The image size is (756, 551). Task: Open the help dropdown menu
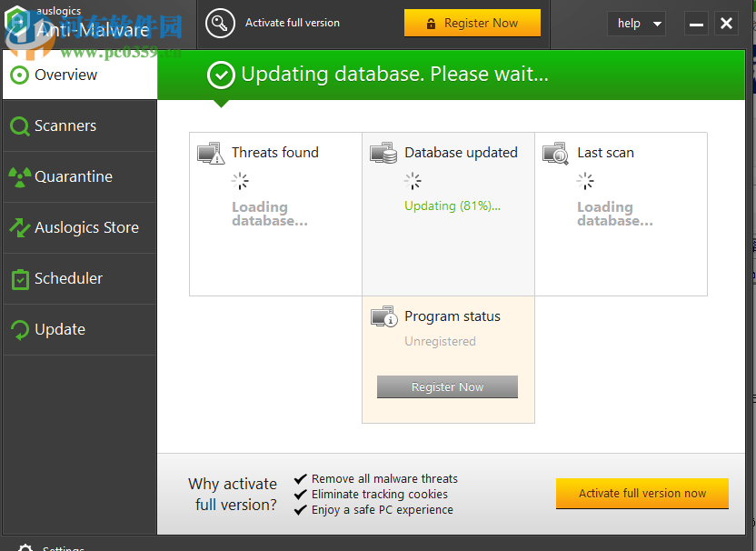[x=636, y=24]
